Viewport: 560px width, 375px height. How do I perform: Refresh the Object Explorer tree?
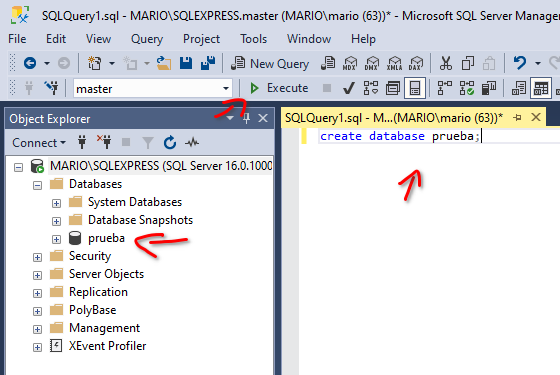[x=170, y=142]
